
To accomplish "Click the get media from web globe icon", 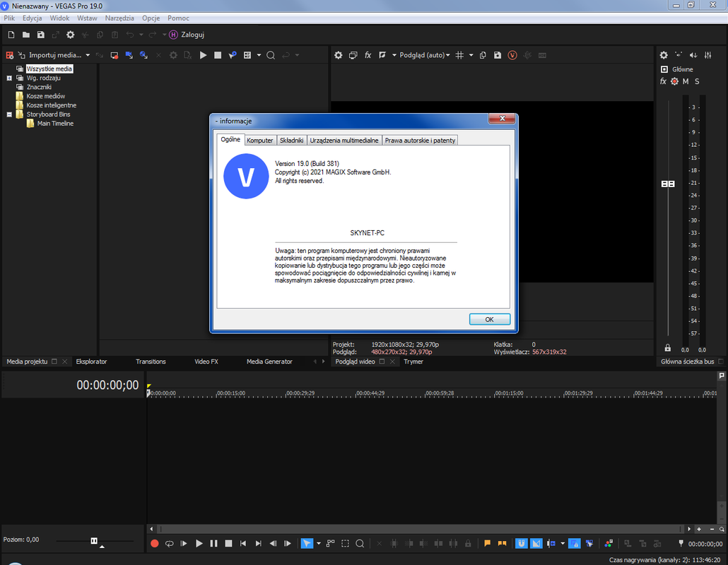I will point(144,55).
